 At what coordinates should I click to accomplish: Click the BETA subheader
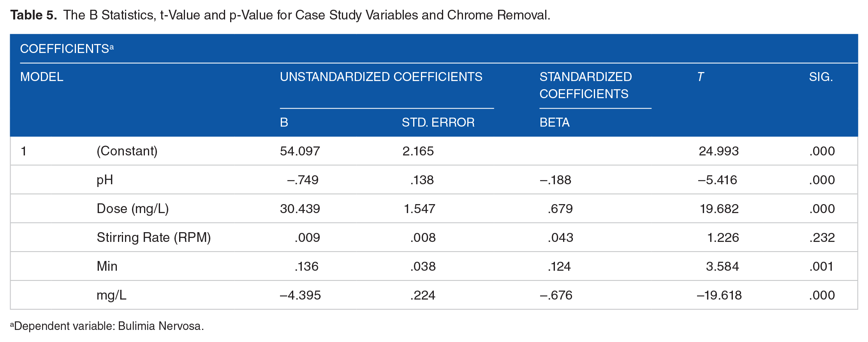click(x=554, y=122)
